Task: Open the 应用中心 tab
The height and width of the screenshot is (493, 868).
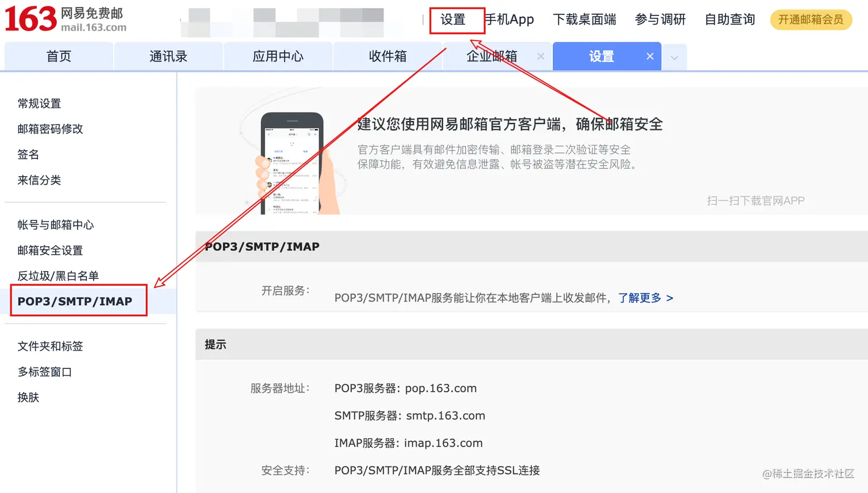Action: (278, 56)
